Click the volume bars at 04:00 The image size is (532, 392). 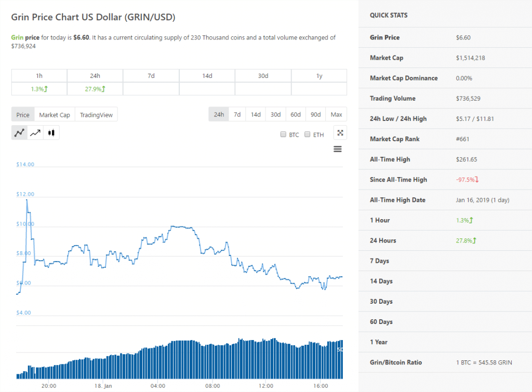click(x=158, y=360)
